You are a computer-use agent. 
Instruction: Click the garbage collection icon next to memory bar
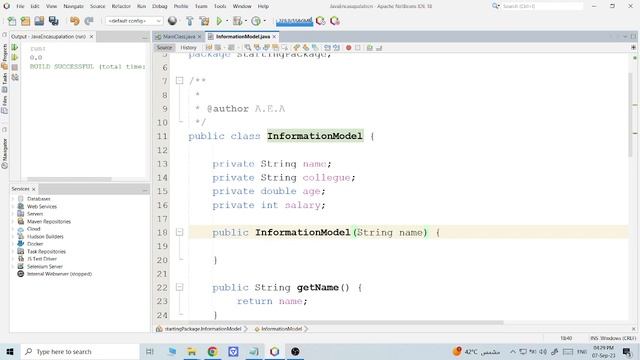click(321, 21)
